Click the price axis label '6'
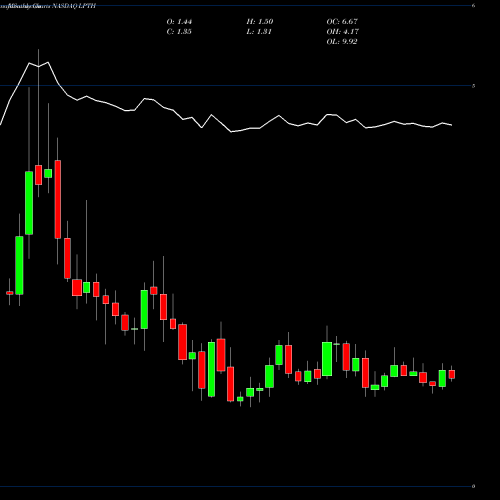This screenshot has width=500, height=500. [x=473, y=5]
